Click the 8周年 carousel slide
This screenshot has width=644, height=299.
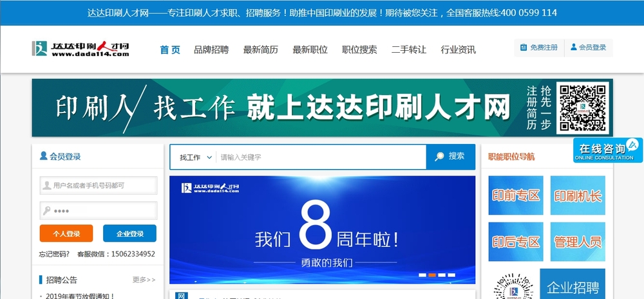323,230
